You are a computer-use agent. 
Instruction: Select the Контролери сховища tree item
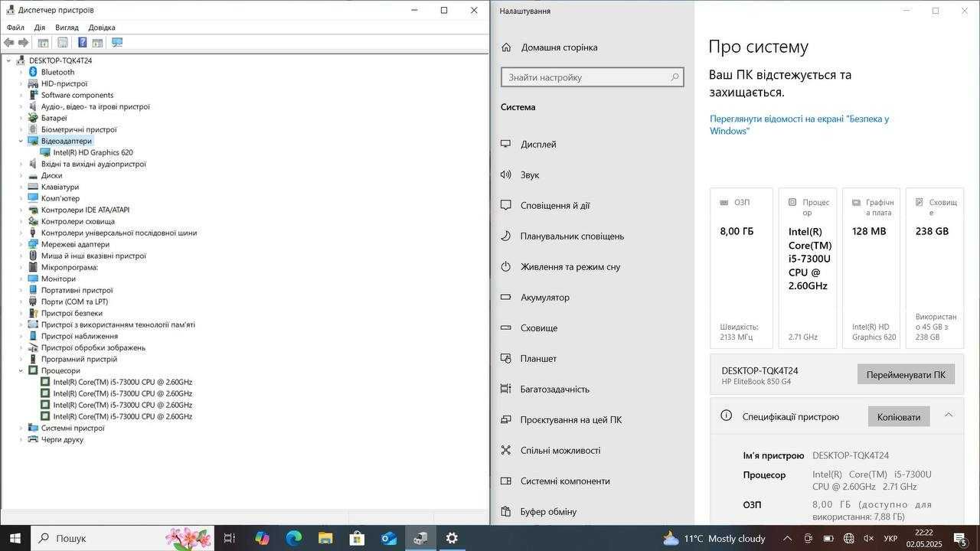pyautogui.click(x=78, y=221)
